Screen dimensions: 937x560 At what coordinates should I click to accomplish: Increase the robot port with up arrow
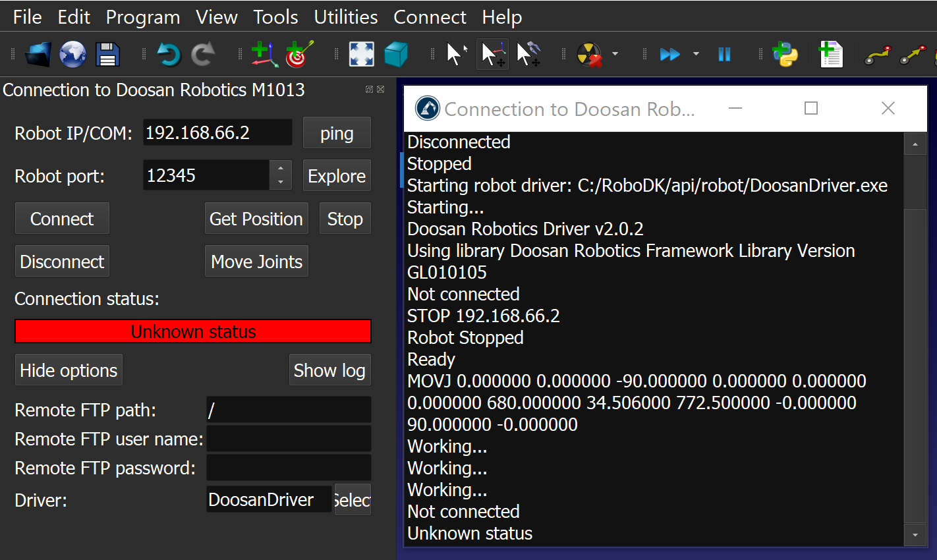tap(281, 169)
